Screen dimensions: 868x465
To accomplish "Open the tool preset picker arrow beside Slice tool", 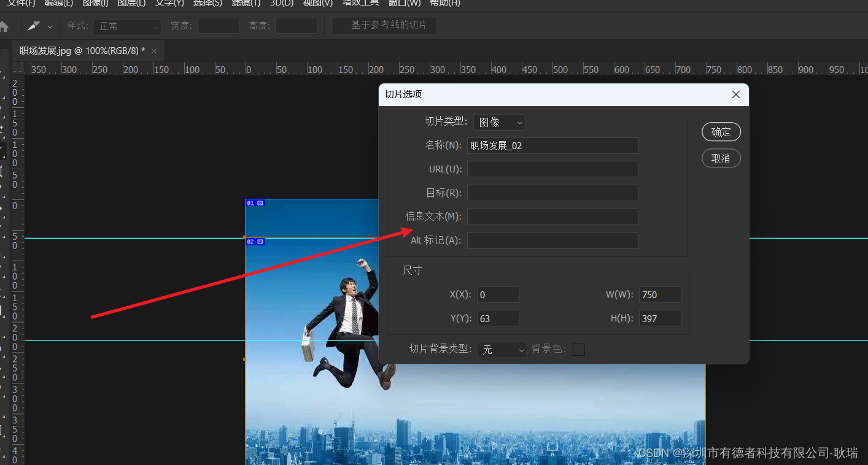I will coord(50,27).
